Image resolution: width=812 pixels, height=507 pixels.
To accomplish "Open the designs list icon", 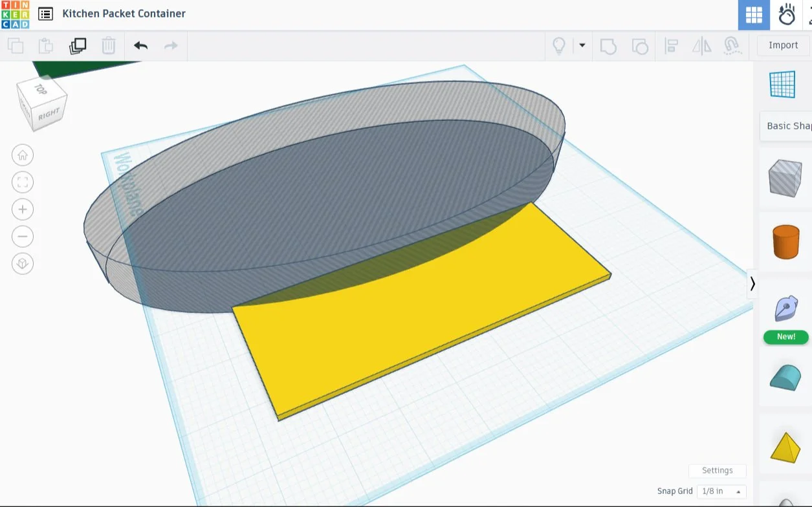I will [x=45, y=14].
